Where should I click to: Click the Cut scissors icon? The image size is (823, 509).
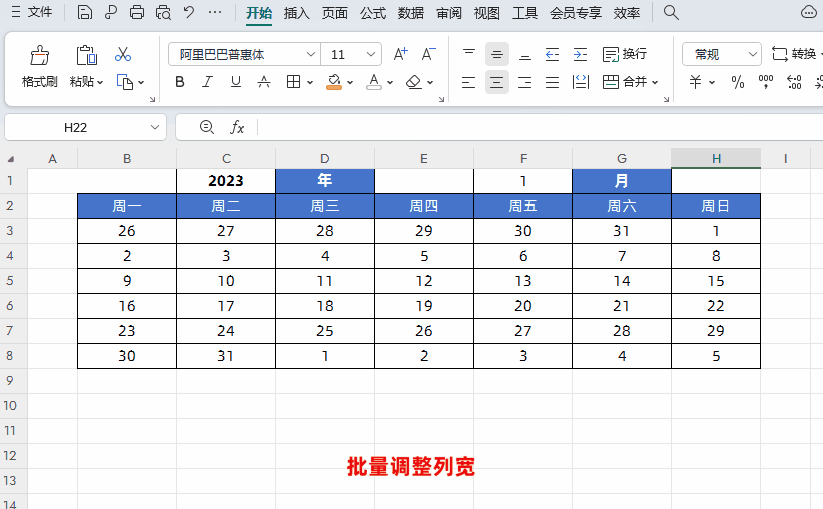(123, 54)
